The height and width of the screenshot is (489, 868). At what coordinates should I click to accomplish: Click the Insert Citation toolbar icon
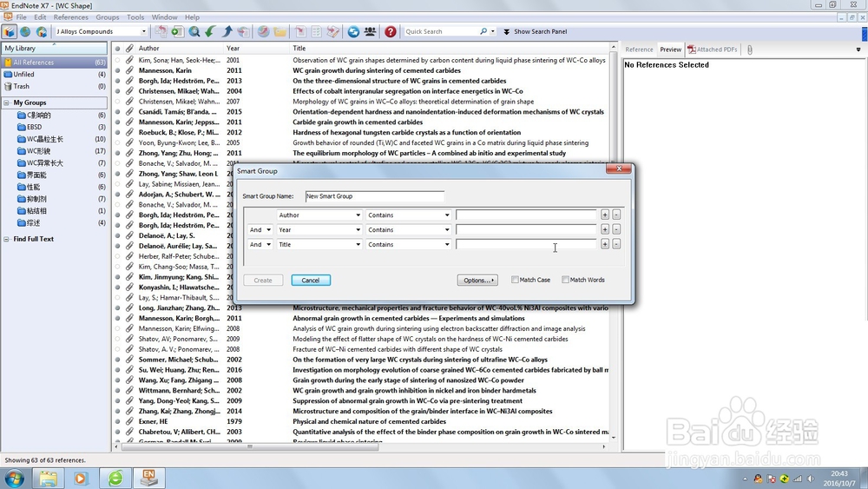(x=300, y=31)
